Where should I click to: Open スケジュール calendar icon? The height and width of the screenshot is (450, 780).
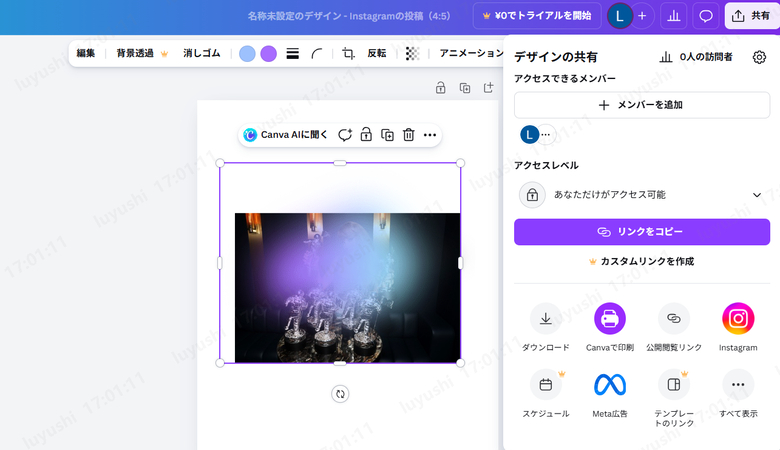click(546, 384)
